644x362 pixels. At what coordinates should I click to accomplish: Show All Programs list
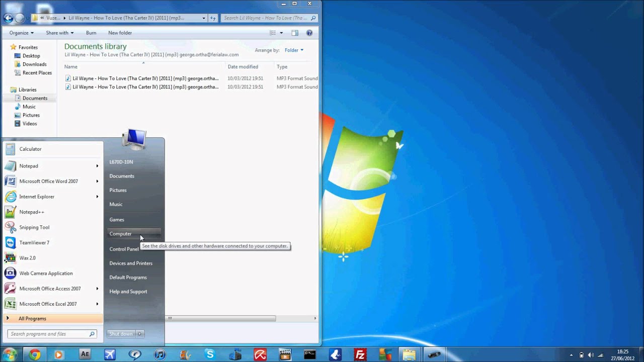click(x=53, y=318)
